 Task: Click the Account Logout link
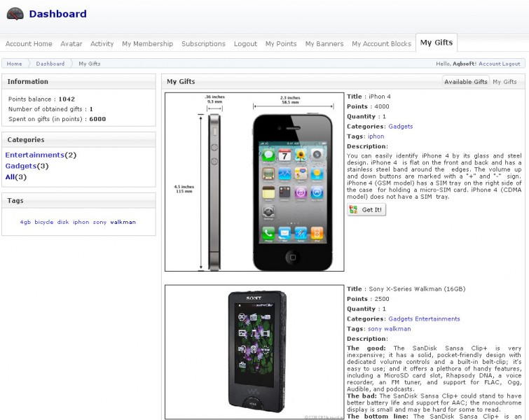tap(500, 64)
